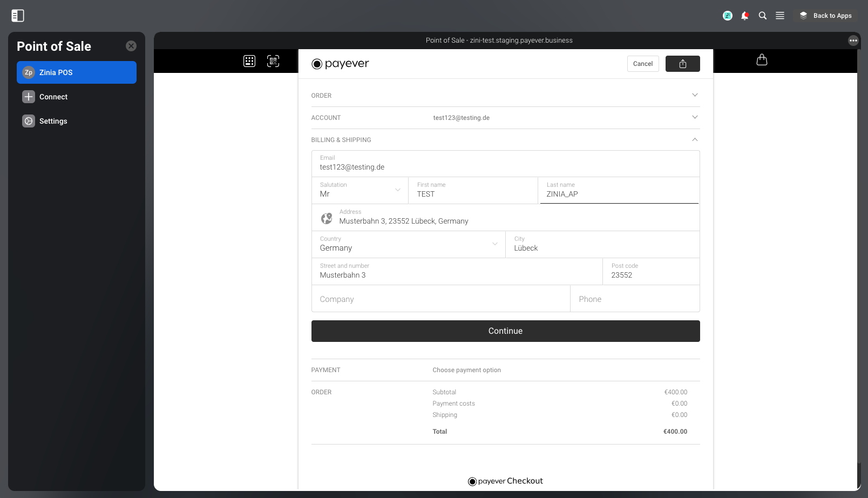Open the user avatar in top bar
868x498 pixels.
point(728,16)
